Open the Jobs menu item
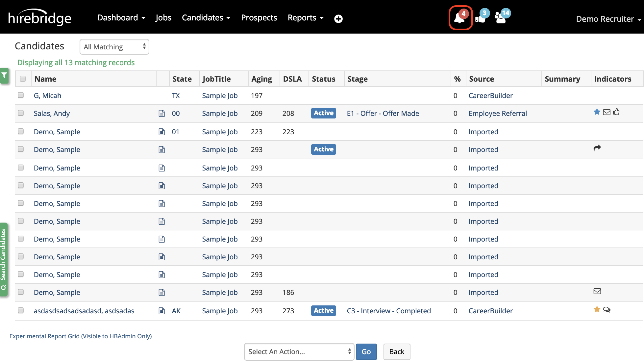 click(x=163, y=18)
